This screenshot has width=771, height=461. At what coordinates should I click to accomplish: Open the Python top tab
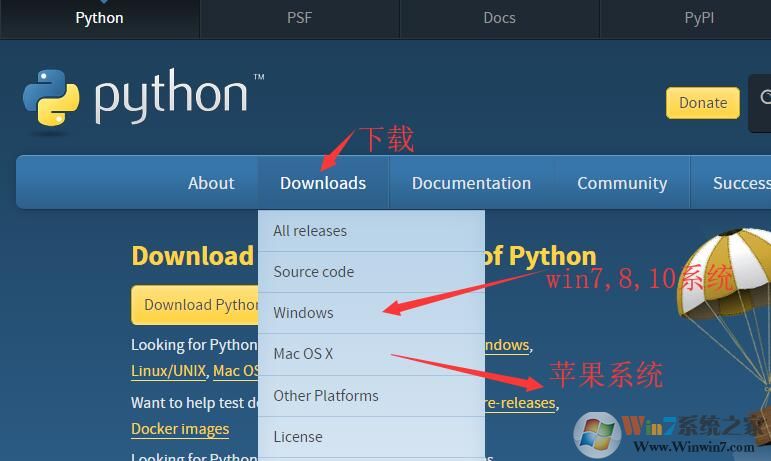[99, 18]
